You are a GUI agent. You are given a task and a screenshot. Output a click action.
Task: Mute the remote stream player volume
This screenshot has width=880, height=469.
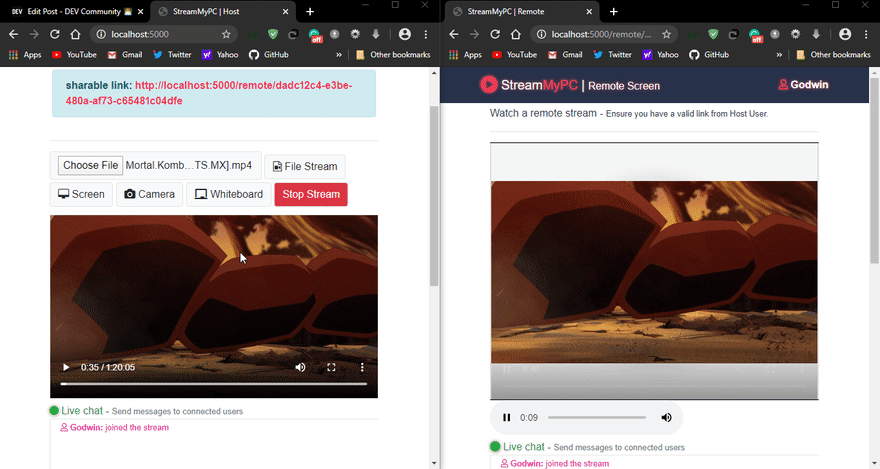(x=666, y=417)
